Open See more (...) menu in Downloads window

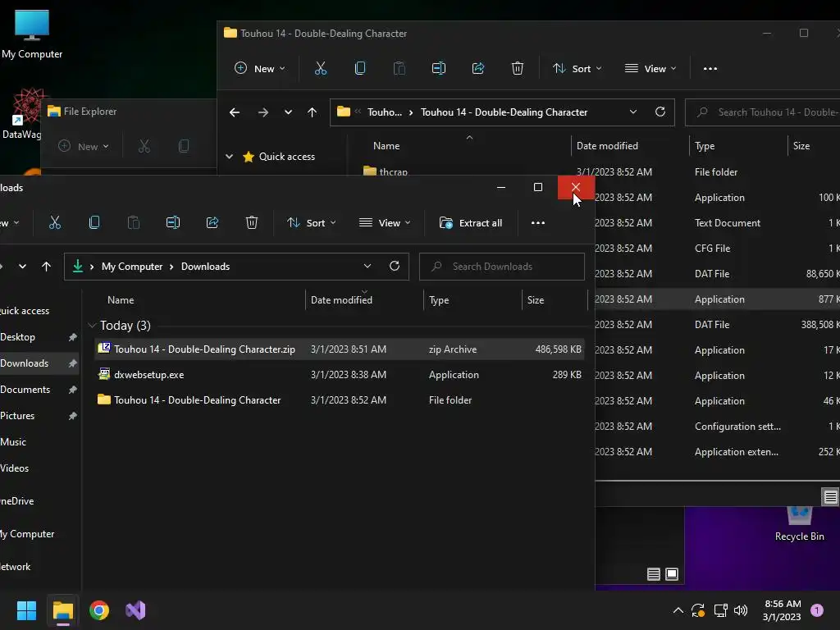tap(538, 223)
